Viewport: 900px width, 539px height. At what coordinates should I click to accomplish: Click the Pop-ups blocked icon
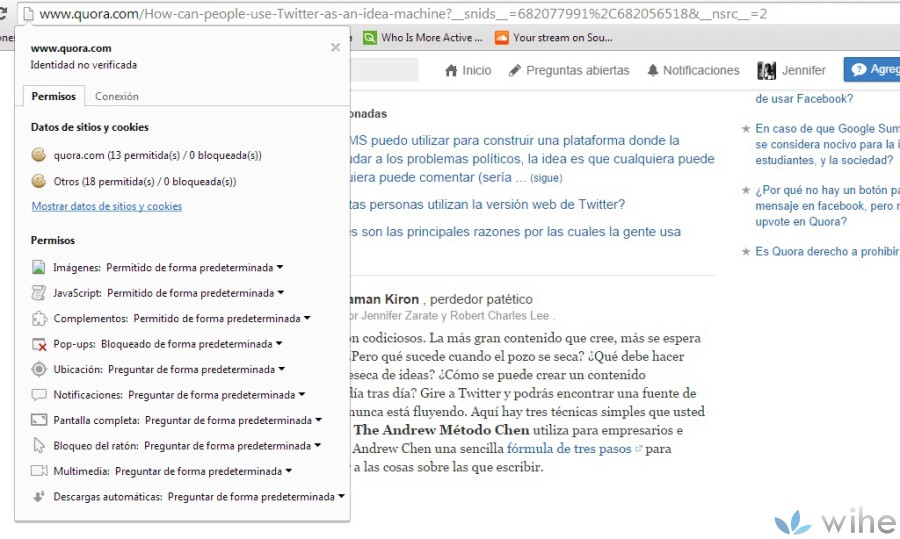[38, 344]
